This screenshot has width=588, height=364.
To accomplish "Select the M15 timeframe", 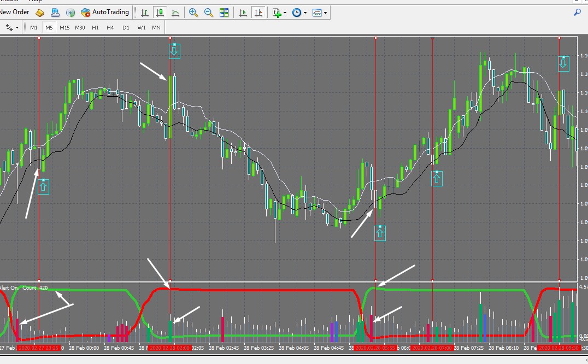I will (x=64, y=27).
